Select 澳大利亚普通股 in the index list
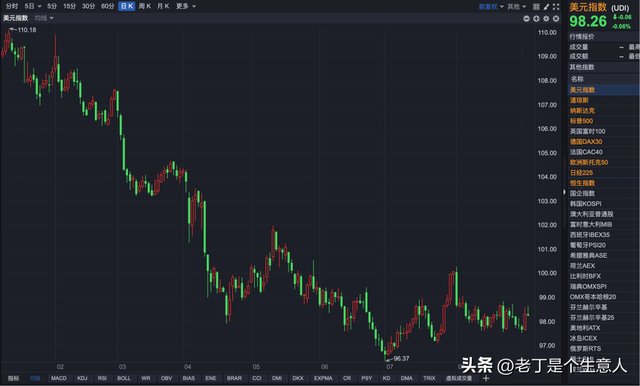This screenshot has width=640, height=386. point(604,214)
